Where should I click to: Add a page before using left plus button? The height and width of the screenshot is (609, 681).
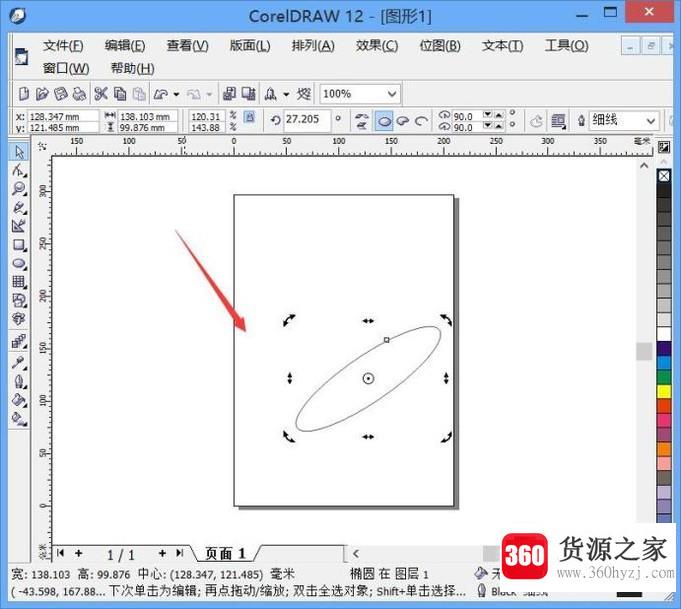[79, 553]
